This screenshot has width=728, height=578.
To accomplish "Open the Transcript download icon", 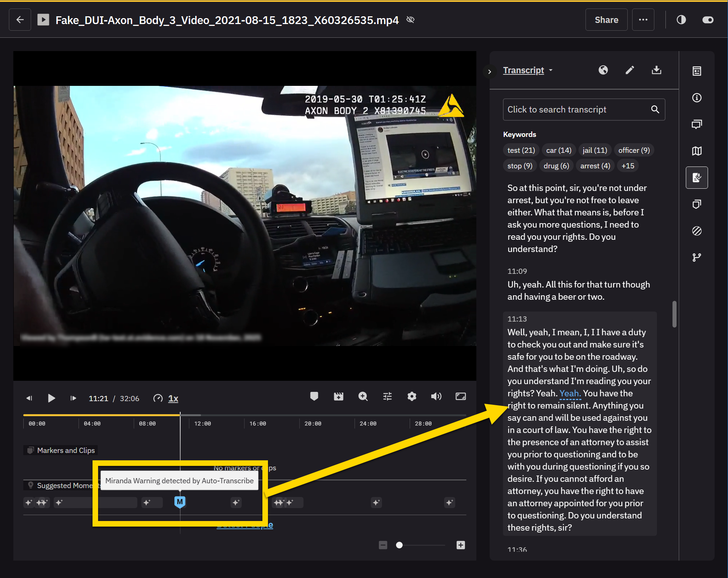I will click(657, 70).
